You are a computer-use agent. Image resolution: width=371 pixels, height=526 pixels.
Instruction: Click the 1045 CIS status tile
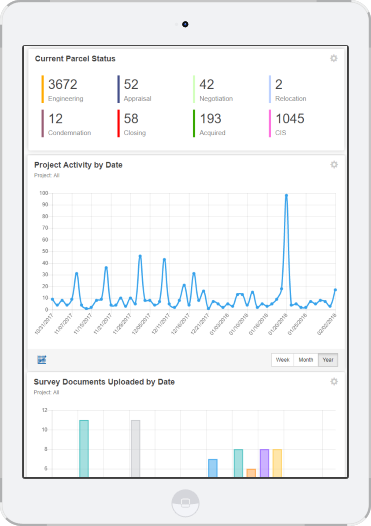coord(287,123)
